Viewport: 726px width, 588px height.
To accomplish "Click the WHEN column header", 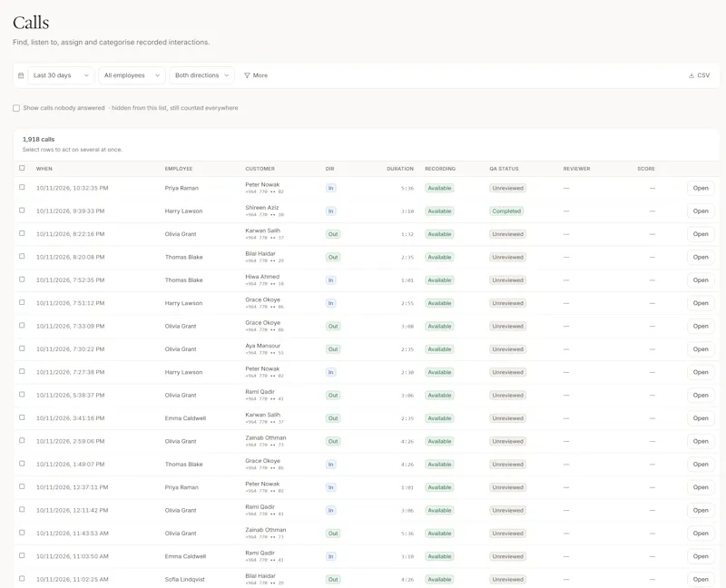I will tap(44, 169).
